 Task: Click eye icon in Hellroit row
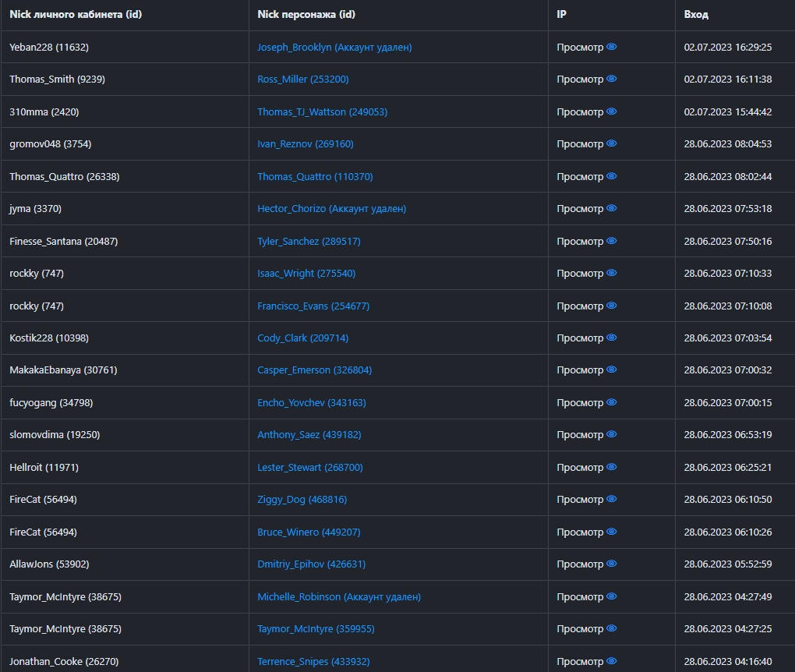click(612, 467)
